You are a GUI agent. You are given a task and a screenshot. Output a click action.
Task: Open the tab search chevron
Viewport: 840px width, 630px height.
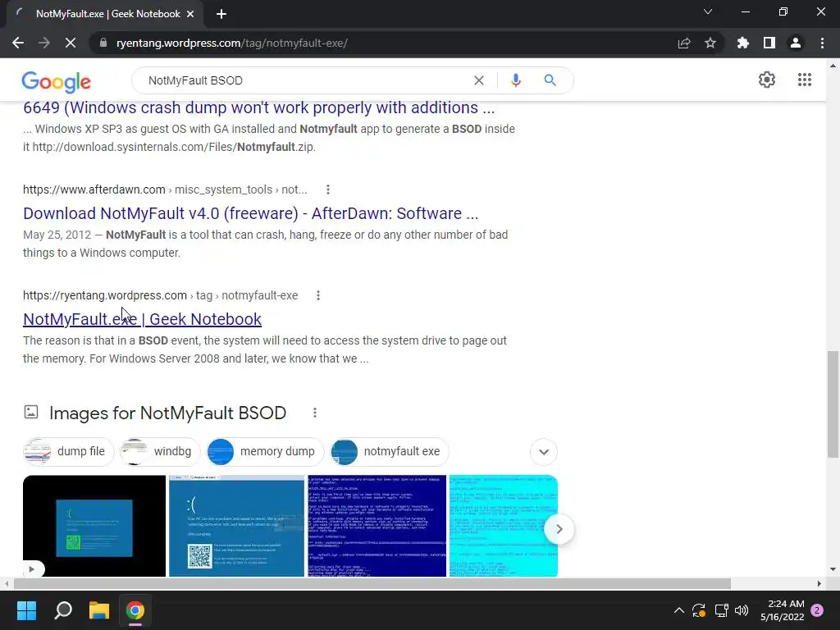[708, 11]
